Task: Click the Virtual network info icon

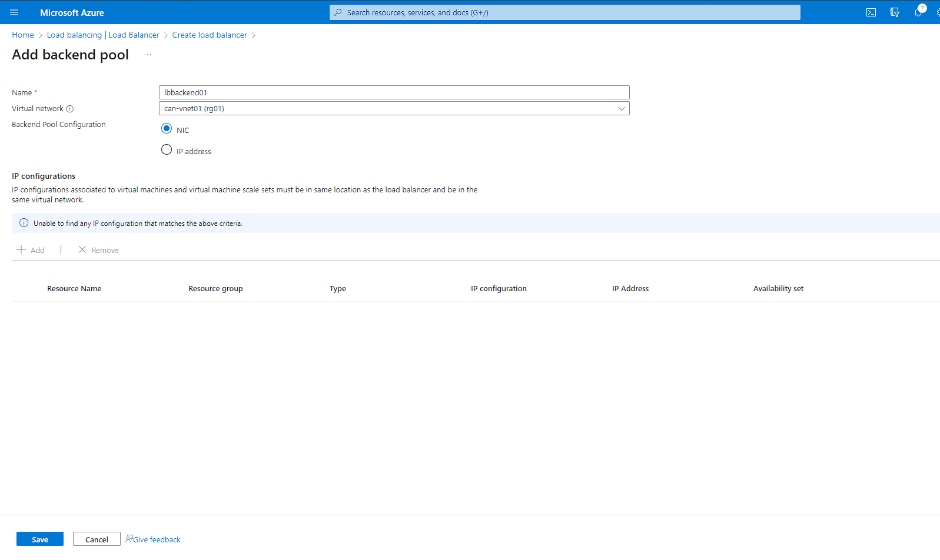Action: [x=70, y=109]
